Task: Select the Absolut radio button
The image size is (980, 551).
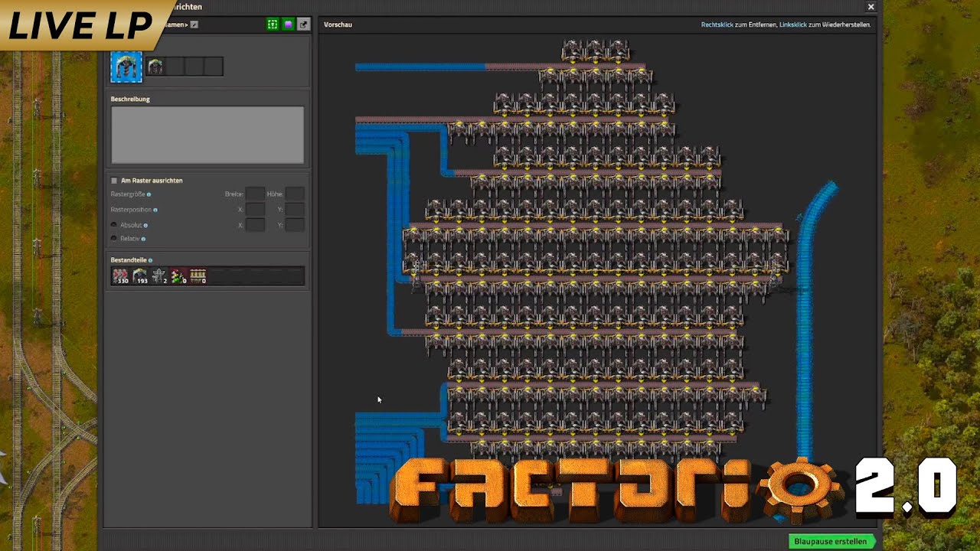Action: click(114, 225)
